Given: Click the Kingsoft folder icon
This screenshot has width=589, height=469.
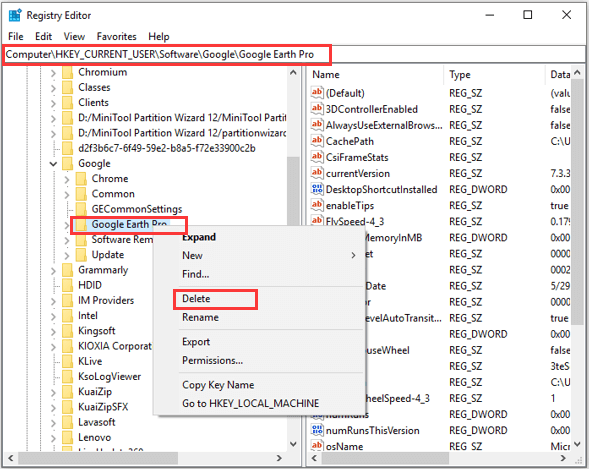Looking at the screenshot, I should [68, 331].
